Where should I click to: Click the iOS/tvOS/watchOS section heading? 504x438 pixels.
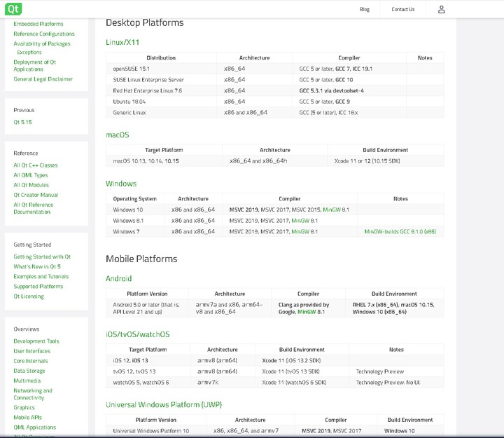(x=138, y=334)
